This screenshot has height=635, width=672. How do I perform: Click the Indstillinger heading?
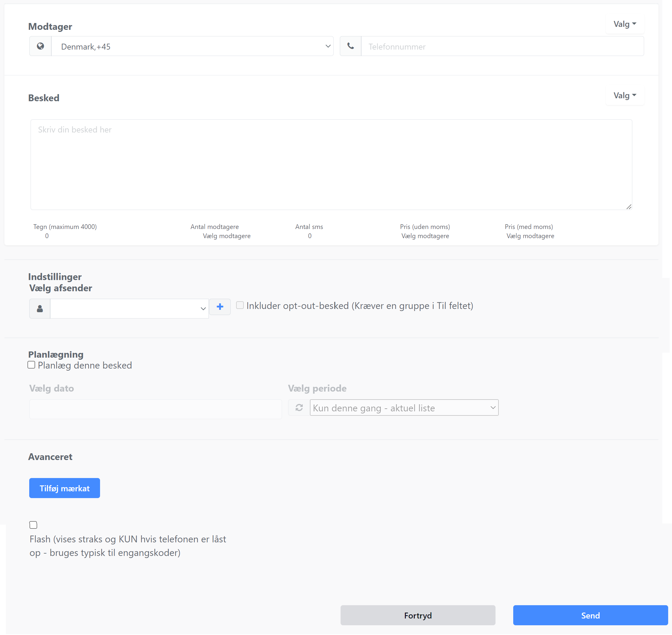pyautogui.click(x=55, y=276)
